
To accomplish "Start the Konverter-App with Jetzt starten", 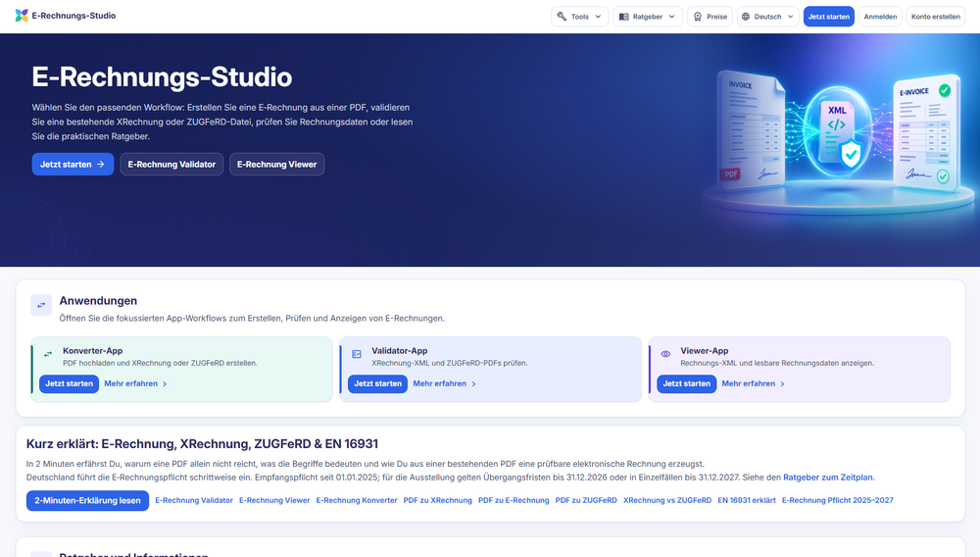I will 69,383.
